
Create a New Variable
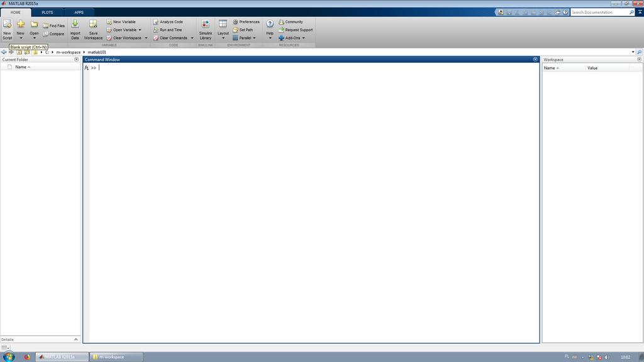click(121, 22)
